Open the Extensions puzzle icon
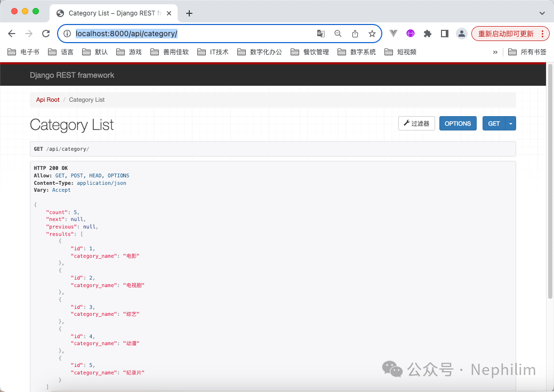Viewport: 554px width, 392px height. pos(428,34)
